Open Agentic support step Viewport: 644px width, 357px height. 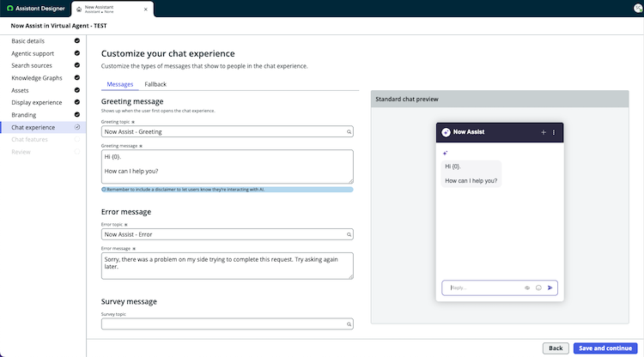(33, 53)
